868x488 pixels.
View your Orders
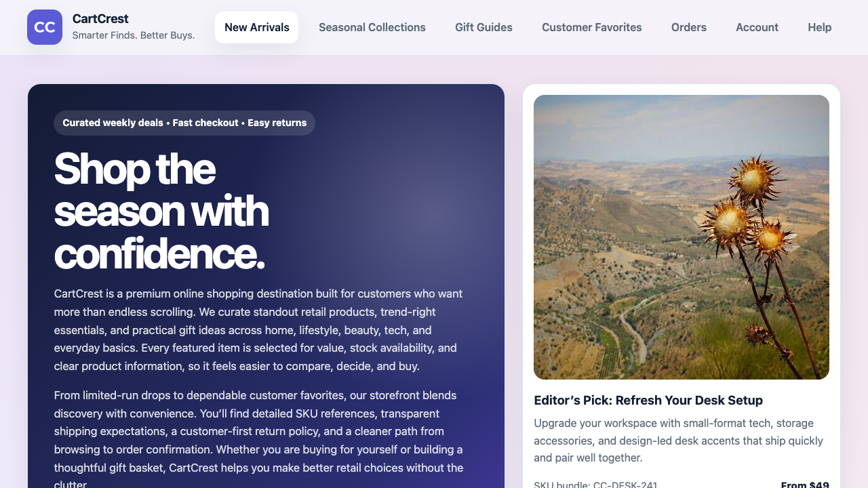[x=688, y=27]
